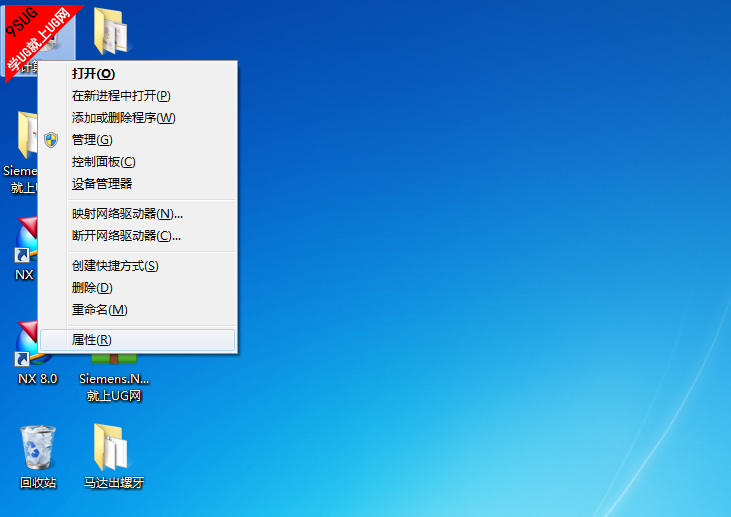Screen dimensions: 731x517
Task: Select the NX 8.0 shortcut icon
Action: [x=26, y=344]
